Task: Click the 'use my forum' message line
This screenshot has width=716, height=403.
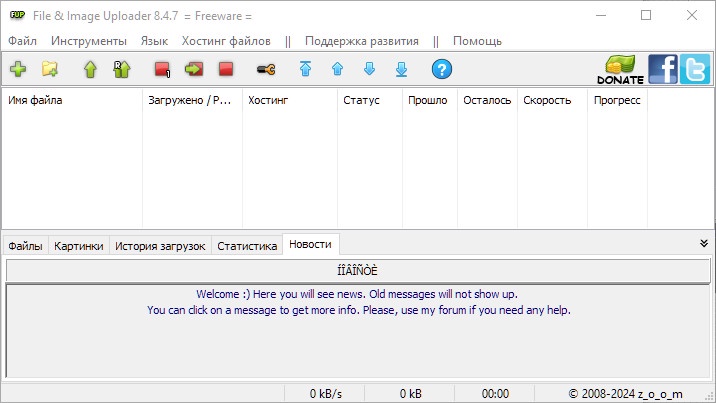Action: (358, 310)
